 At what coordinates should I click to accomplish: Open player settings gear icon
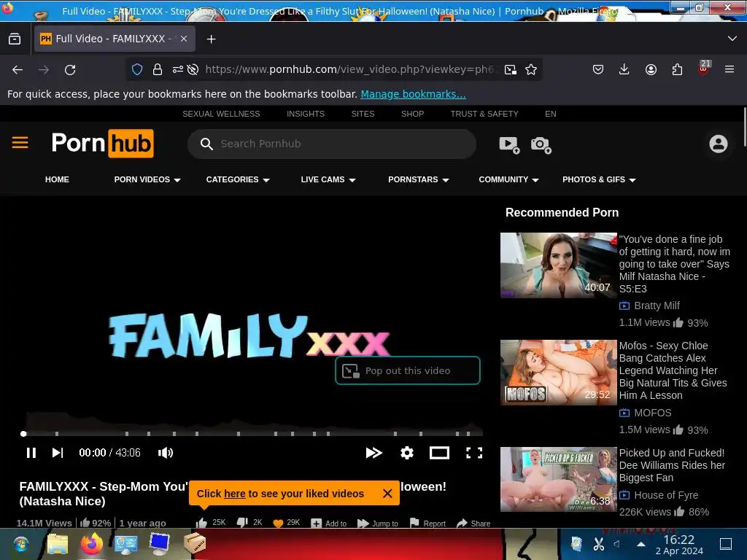pos(407,453)
